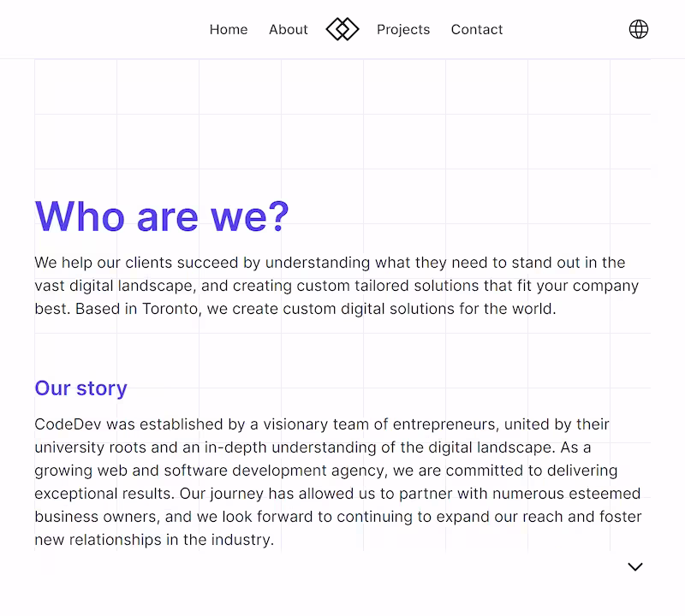685x616 pixels.
Task: Click the diamond-shaped CodeDev logo
Action: coord(342,29)
